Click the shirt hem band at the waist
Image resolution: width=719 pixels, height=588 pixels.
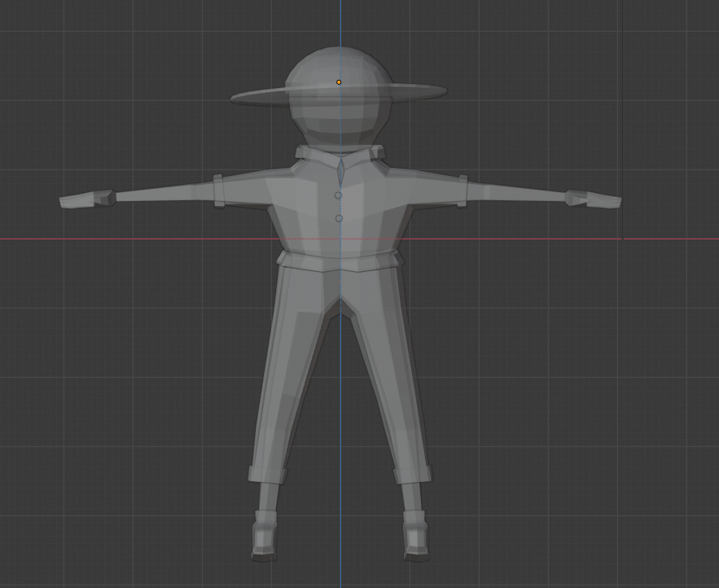[340, 261]
